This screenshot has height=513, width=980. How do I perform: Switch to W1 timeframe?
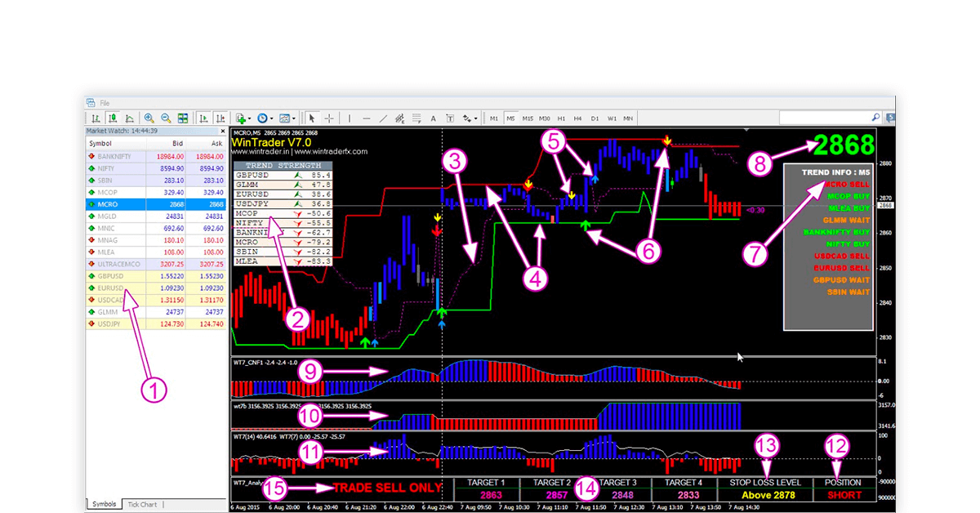click(612, 118)
